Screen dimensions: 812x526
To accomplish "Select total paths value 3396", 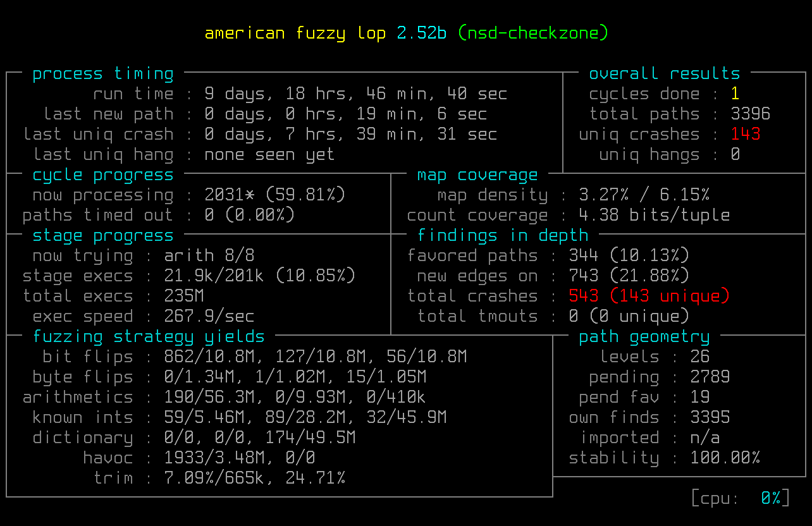I will 751,114.
